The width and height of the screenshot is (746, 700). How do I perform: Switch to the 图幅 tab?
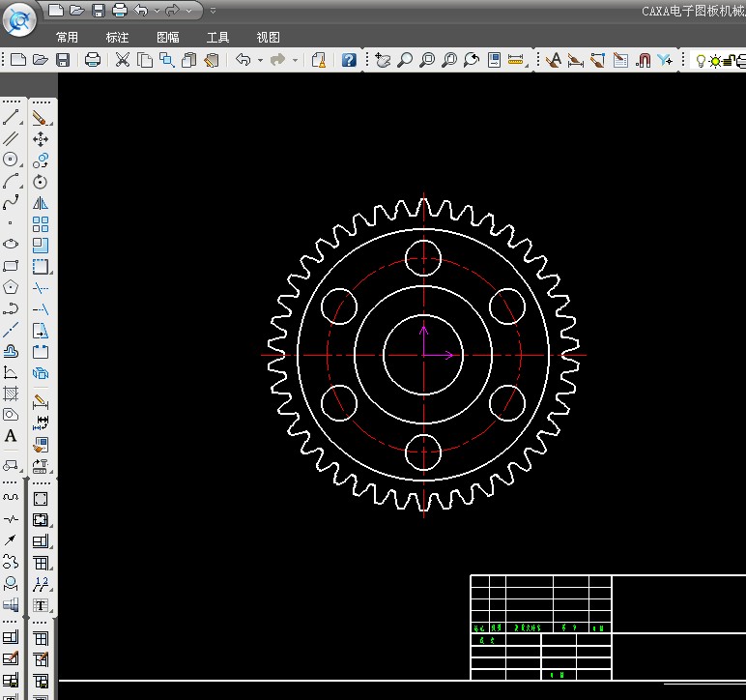click(167, 38)
